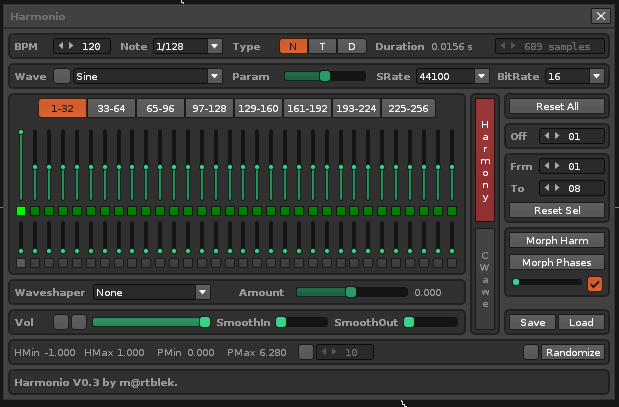Image resolution: width=619 pixels, height=407 pixels.
Task: Switch to harmonics 33-64 tab
Action: pos(111,108)
